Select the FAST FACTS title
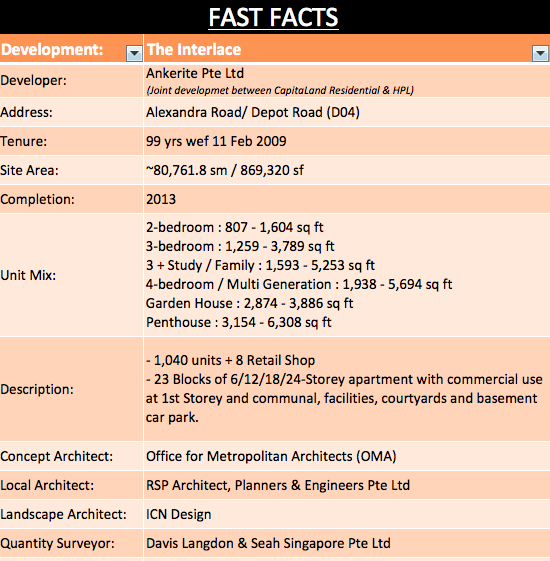The height and width of the screenshot is (561, 550). (x=273, y=18)
